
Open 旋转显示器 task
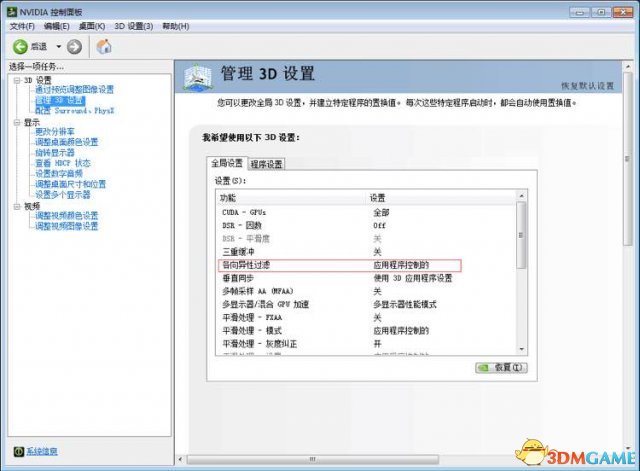pyautogui.click(x=55, y=153)
